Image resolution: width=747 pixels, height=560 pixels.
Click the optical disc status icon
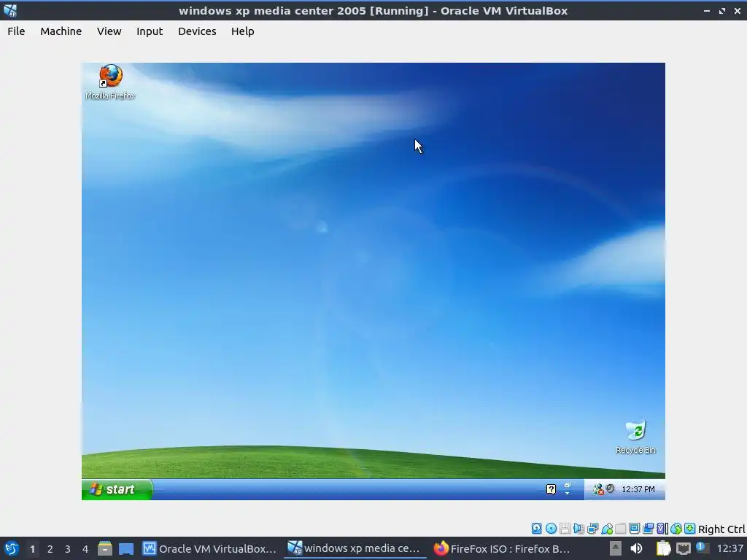[x=551, y=529]
